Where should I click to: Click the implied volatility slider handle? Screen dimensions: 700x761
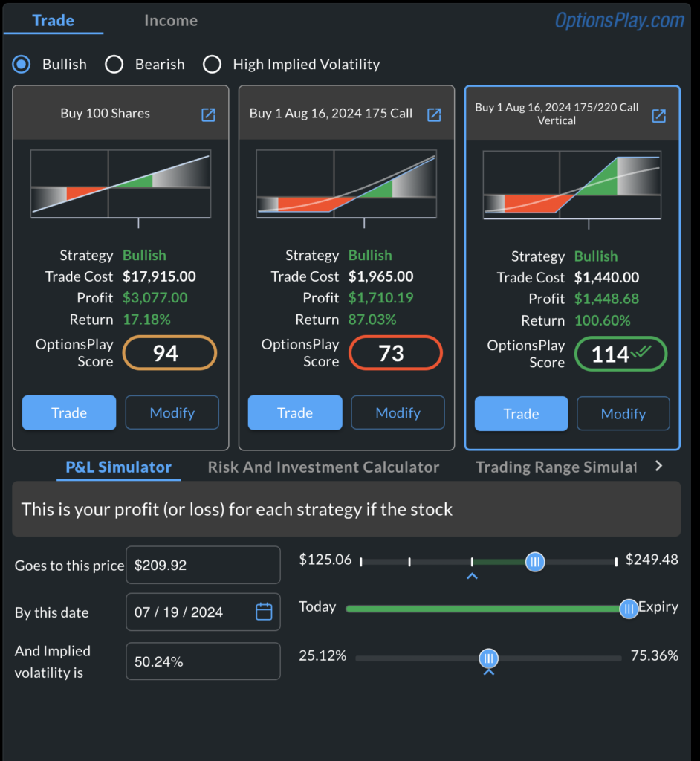point(489,658)
